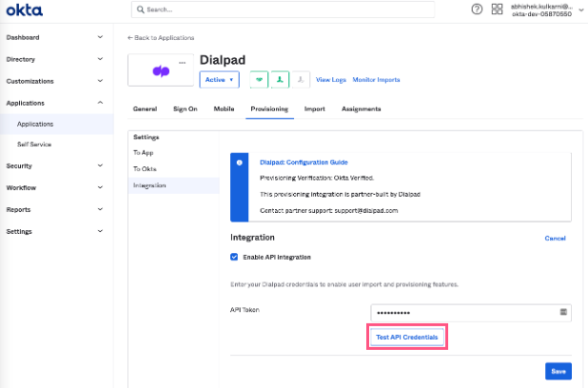Screen dimensions: 588x388
Task: Open the Active status dropdown
Action: [x=220, y=80]
